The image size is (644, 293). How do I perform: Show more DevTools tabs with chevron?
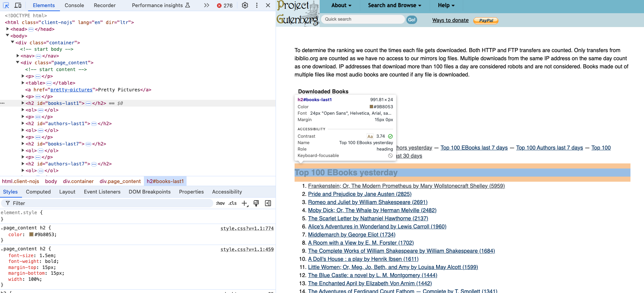pyautogui.click(x=207, y=5)
